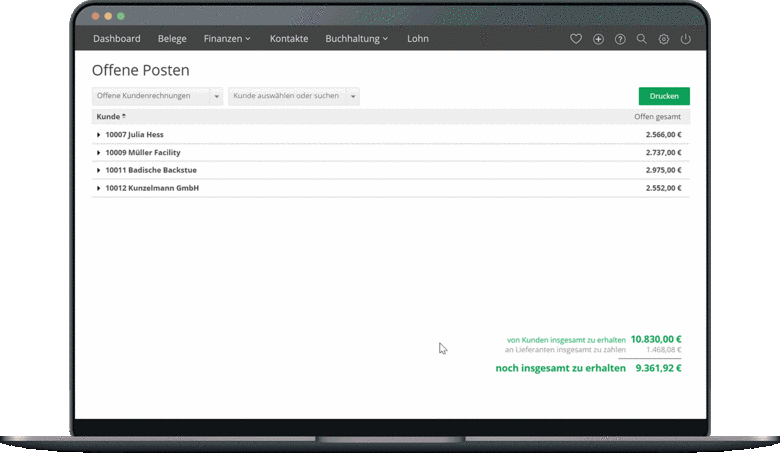The width and height of the screenshot is (780, 476).
Task: Open the settings gear icon
Action: (664, 39)
